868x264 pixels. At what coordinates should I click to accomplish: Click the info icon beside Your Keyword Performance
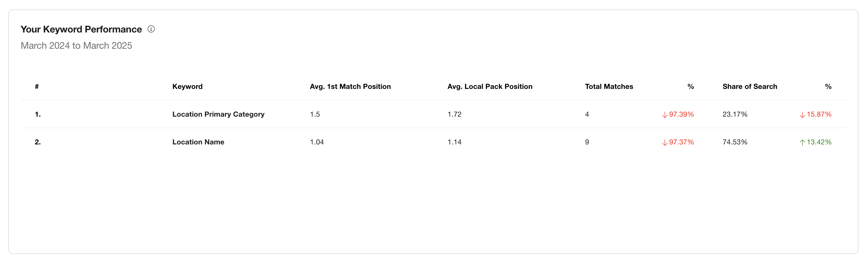[x=151, y=29]
